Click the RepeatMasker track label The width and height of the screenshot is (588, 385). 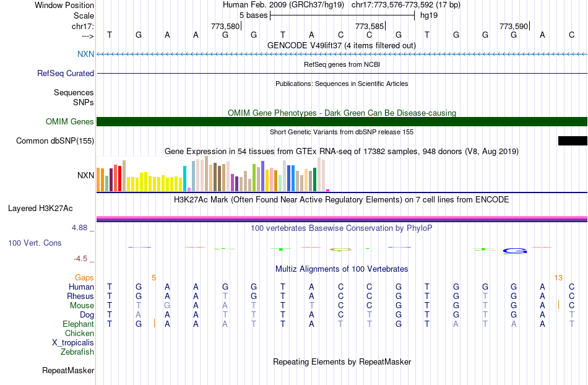68,370
